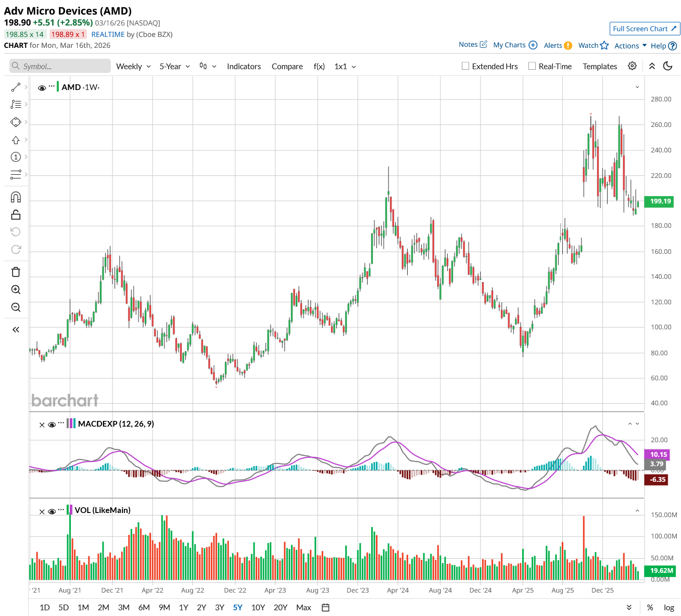Viewport: 681px width, 616px height.
Task: Check the Real-Time checkbox
Action: coord(532,66)
